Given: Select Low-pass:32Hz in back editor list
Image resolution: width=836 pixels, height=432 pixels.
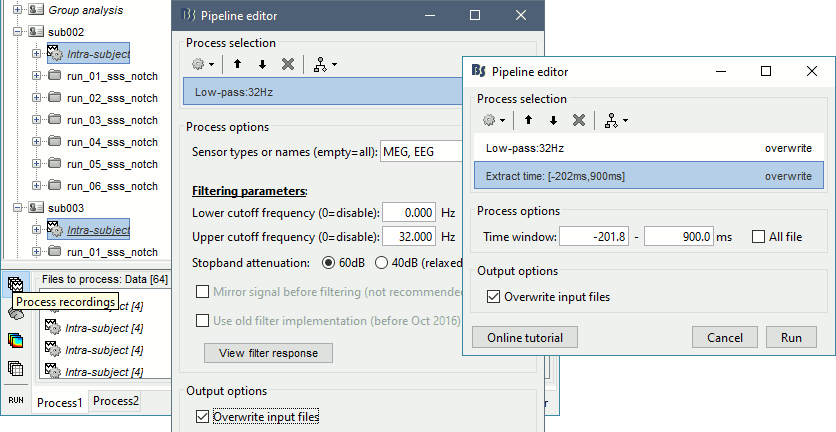Looking at the screenshot, I should point(323,92).
